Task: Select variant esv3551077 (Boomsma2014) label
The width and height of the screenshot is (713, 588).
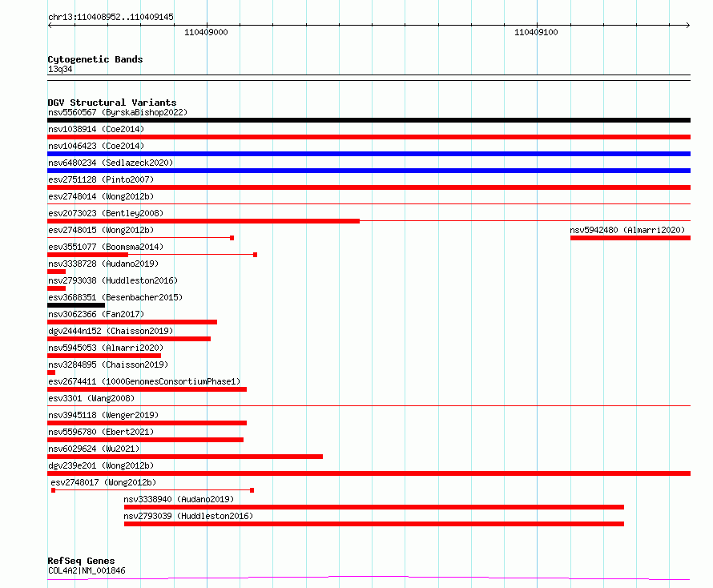Action: [106, 247]
